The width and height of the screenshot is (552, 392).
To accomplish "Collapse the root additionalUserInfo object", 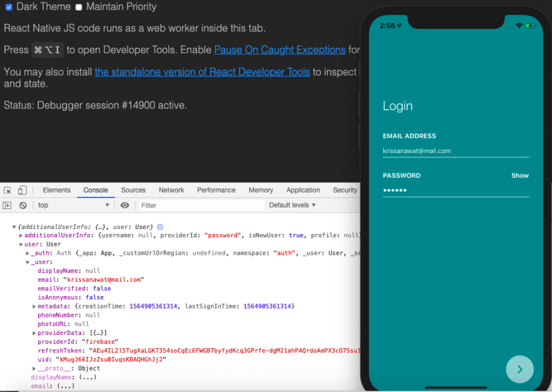I will coord(14,227).
